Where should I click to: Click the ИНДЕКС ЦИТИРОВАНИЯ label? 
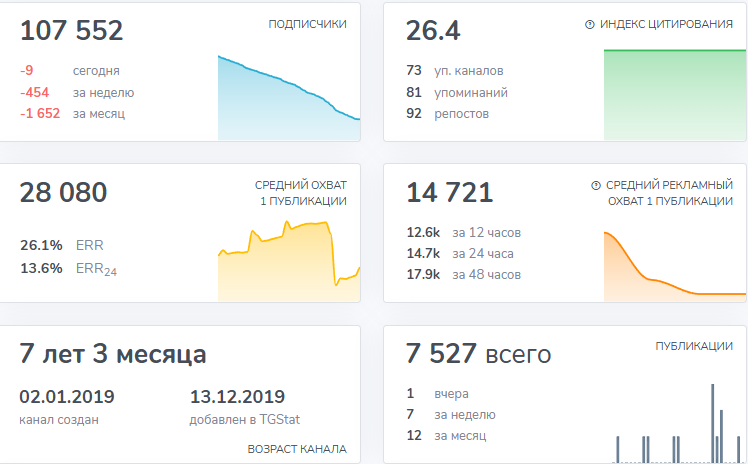point(666,24)
